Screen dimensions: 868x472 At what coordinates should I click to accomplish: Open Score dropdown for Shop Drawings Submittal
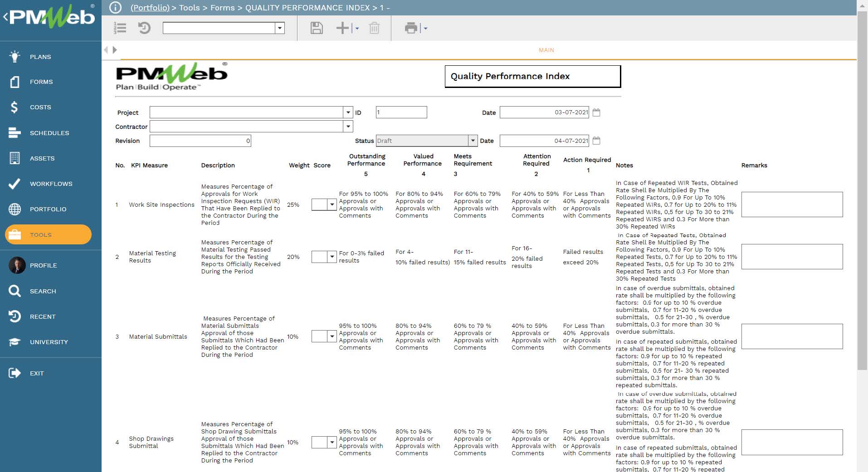tap(332, 442)
